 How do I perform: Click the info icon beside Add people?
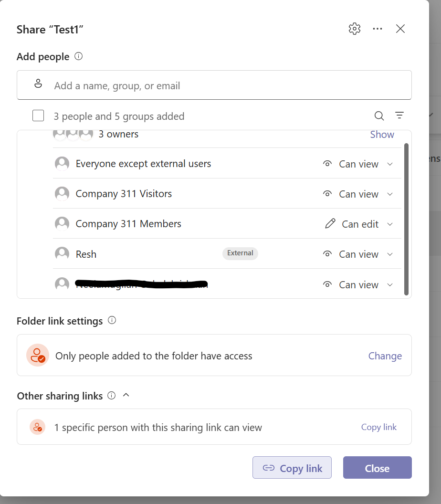click(x=78, y=56)
